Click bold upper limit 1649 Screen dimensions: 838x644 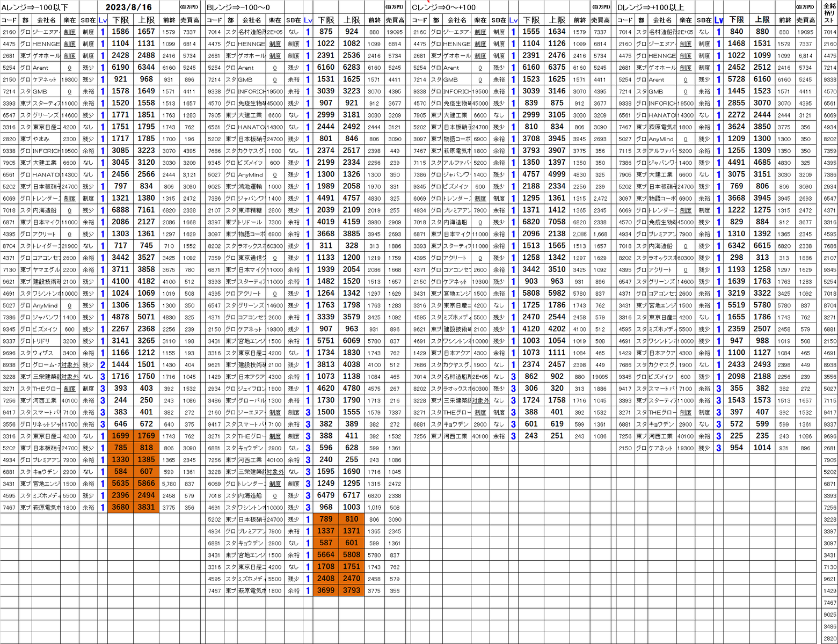pos(147,91)
